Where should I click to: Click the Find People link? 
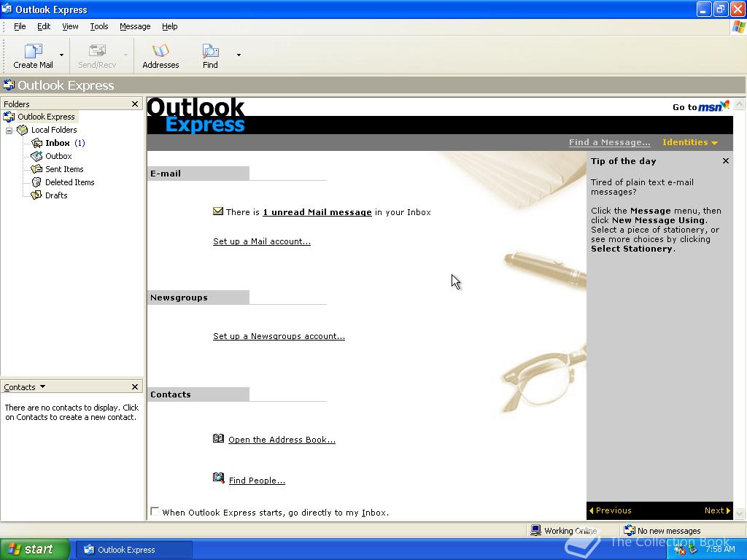point(257,481)
